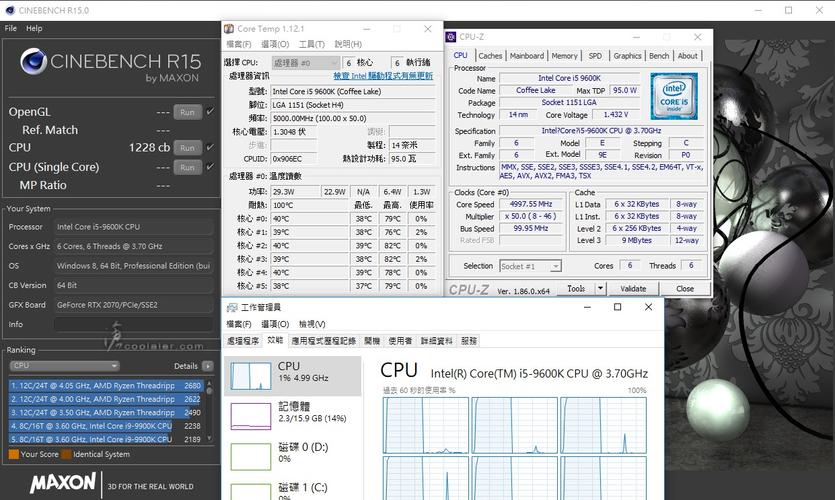Image resolution: width=835 pixels, height=500 pixels.
Task: Click the CPU-Z Tools button
Action: [x=576, y=289]
